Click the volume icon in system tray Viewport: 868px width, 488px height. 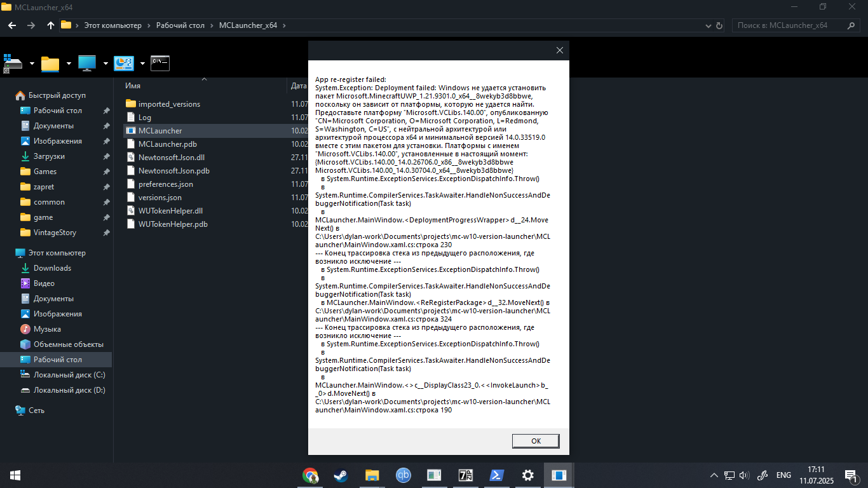[745, 475]
